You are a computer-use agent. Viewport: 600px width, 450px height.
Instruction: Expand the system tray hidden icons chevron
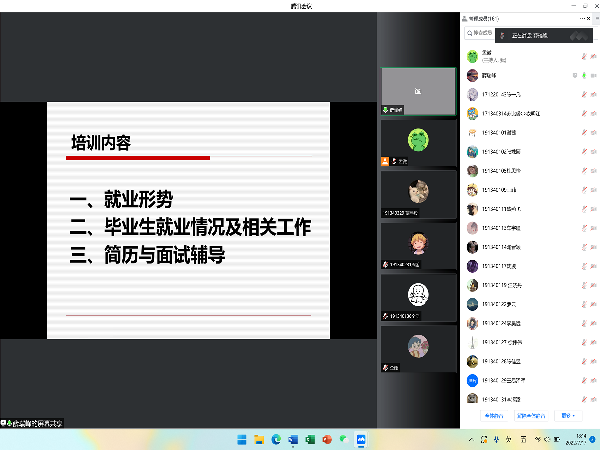468,439
